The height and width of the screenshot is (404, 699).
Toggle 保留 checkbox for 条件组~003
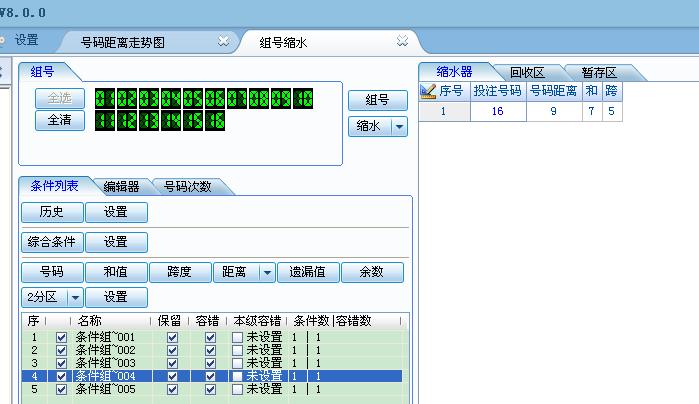pos(173,363)
